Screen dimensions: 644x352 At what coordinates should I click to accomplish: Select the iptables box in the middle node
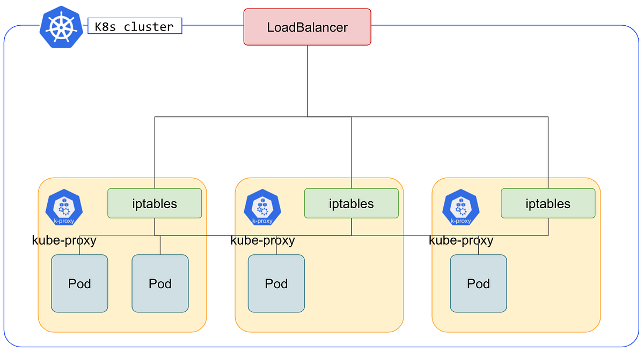[x=352, y=203]
